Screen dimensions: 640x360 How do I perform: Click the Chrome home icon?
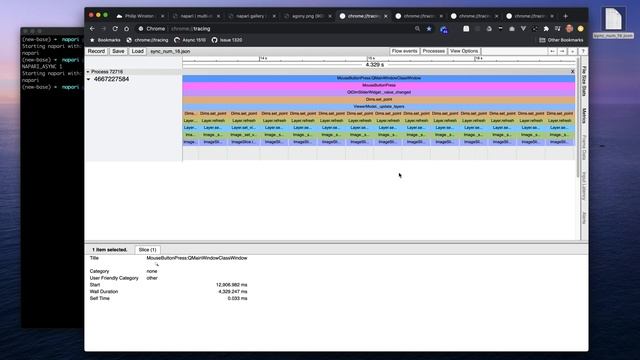[x=127, y=29]
